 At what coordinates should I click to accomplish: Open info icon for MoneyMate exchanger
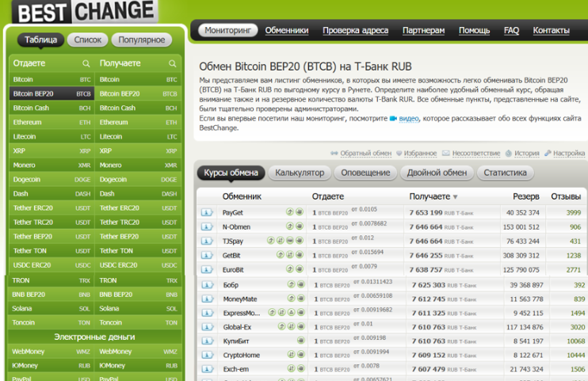pos(208,299)
